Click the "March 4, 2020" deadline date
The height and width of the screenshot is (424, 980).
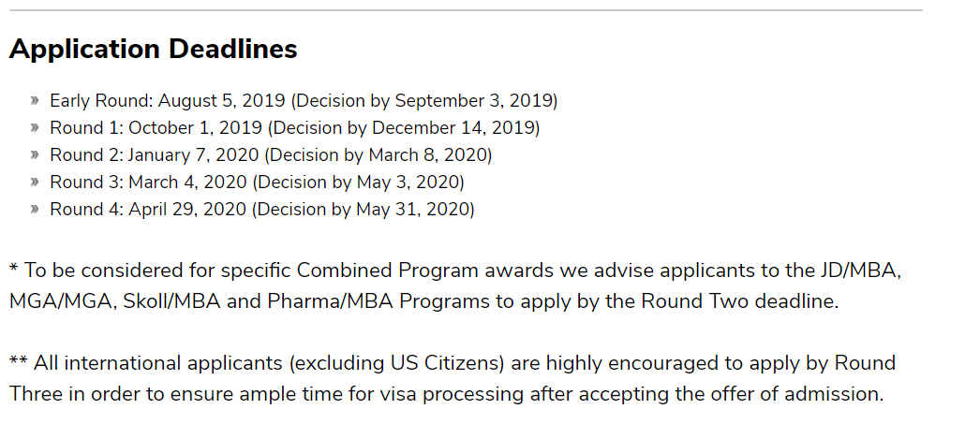pyautogui.click(x=187, y=182)
